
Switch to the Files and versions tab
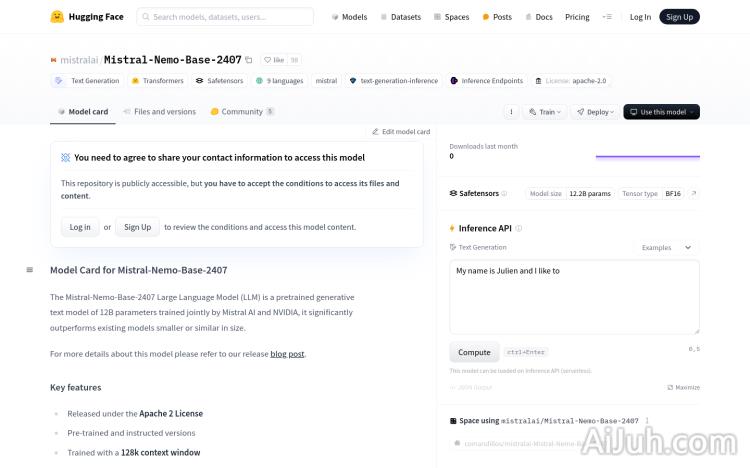pos(159,112)
